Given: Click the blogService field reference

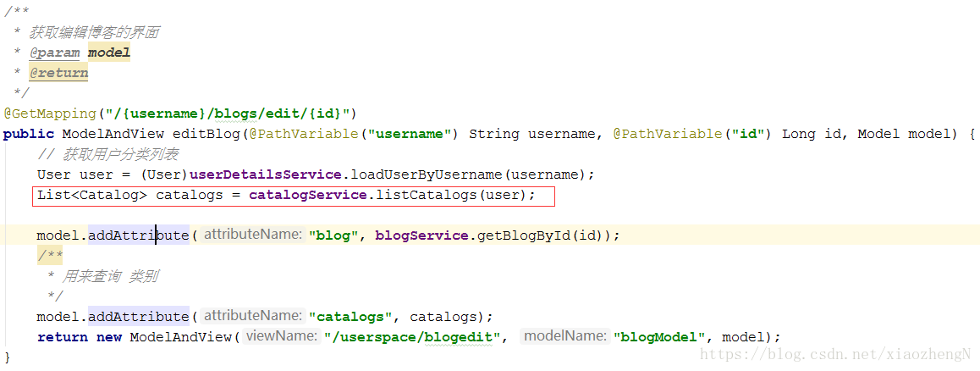Looking at the screenshot, I should point(422,235).
